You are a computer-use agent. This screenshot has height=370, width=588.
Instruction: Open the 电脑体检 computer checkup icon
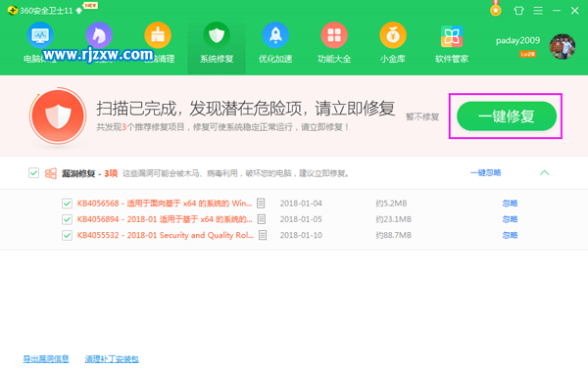click(x=40, y=35)
